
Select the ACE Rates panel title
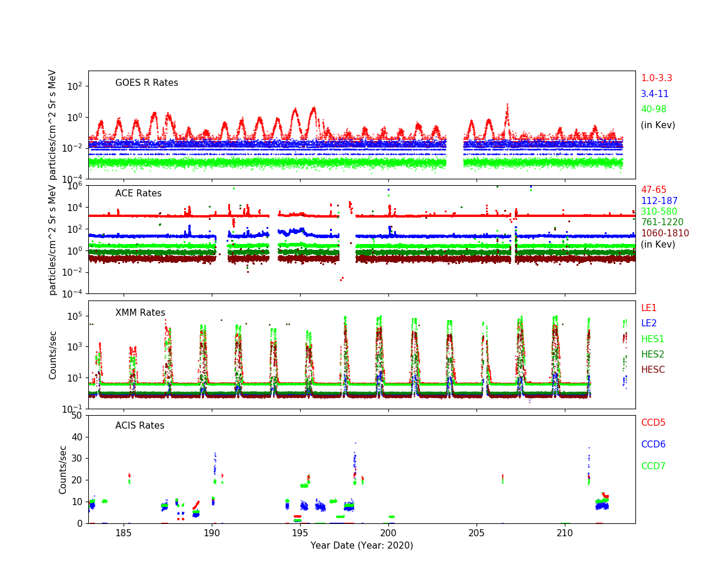138,193
